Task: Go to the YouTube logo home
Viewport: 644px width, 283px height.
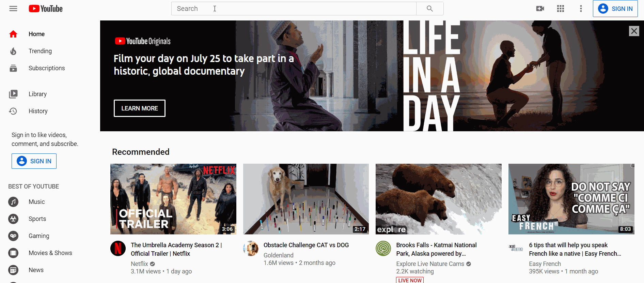Action: pyautogui.click(x=46, y=9)
